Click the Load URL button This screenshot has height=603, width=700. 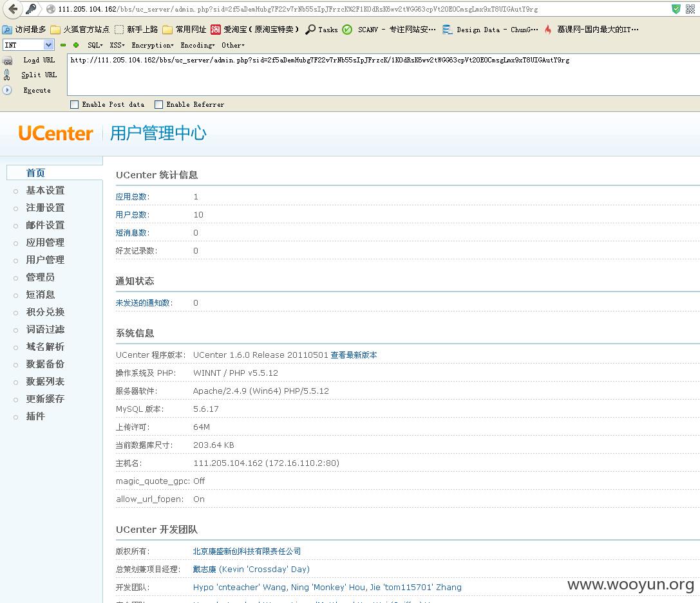pyautogui.click(x=39, y=60)
